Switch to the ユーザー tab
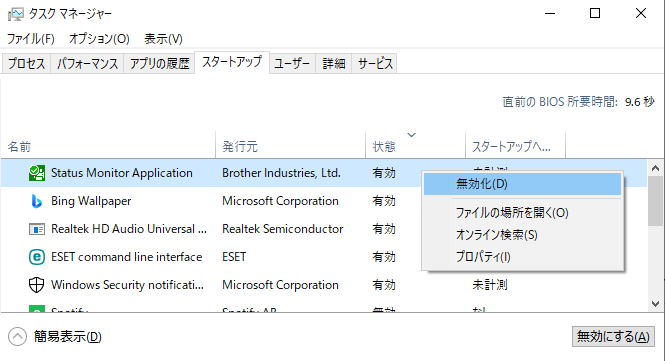 [x=292, y=64]
